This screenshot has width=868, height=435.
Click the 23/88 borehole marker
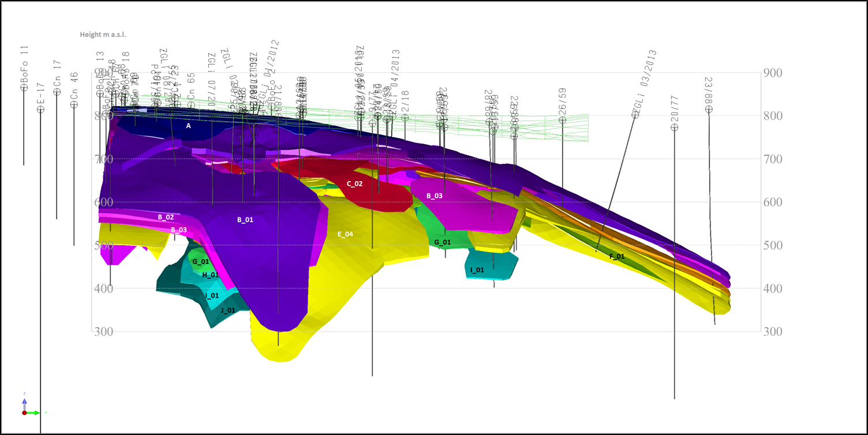tap(709, 109)
